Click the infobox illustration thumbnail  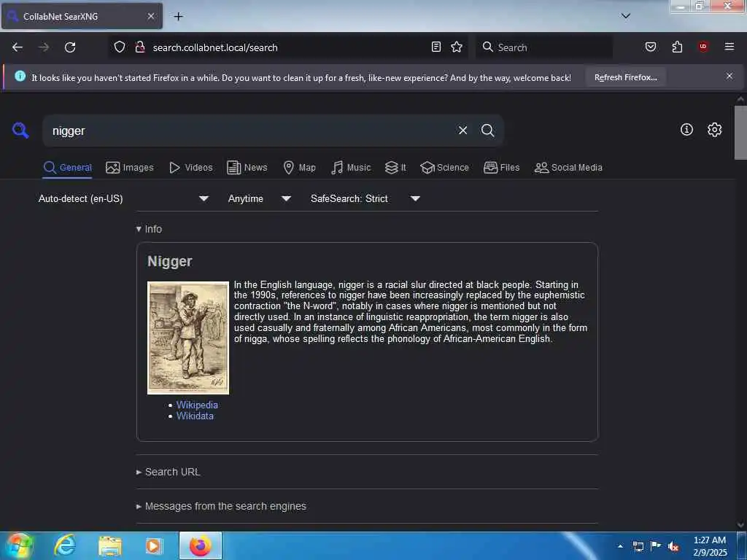pyautogui.click(x=188, y=338)
